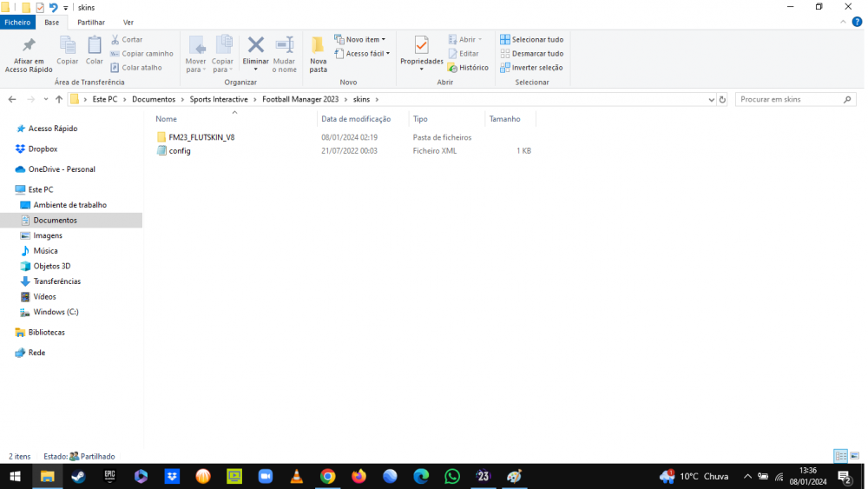
Task: Click Copiar caminho in the ribbon
Action: click(x=141, y=54)
